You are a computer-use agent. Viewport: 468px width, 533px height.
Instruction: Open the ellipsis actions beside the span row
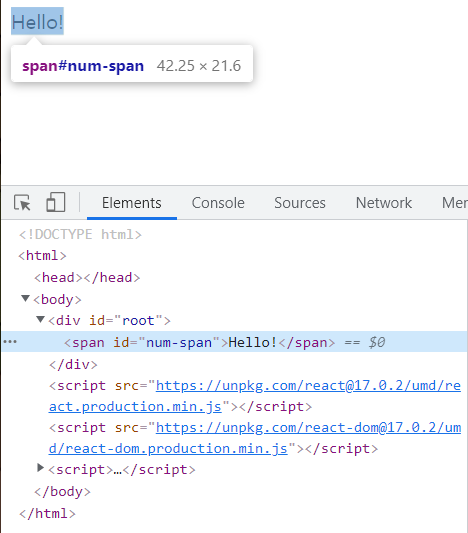[x=10, y=342]
